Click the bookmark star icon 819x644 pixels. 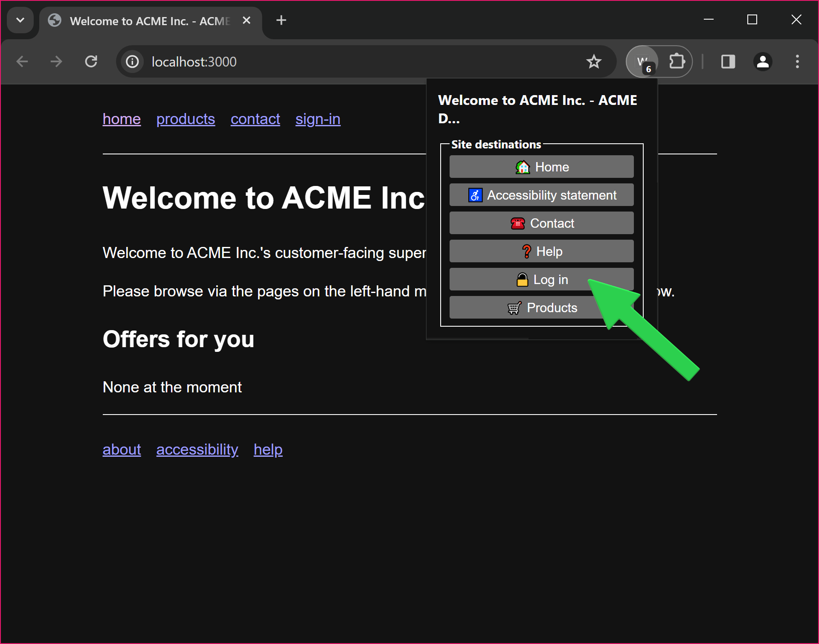594,61
